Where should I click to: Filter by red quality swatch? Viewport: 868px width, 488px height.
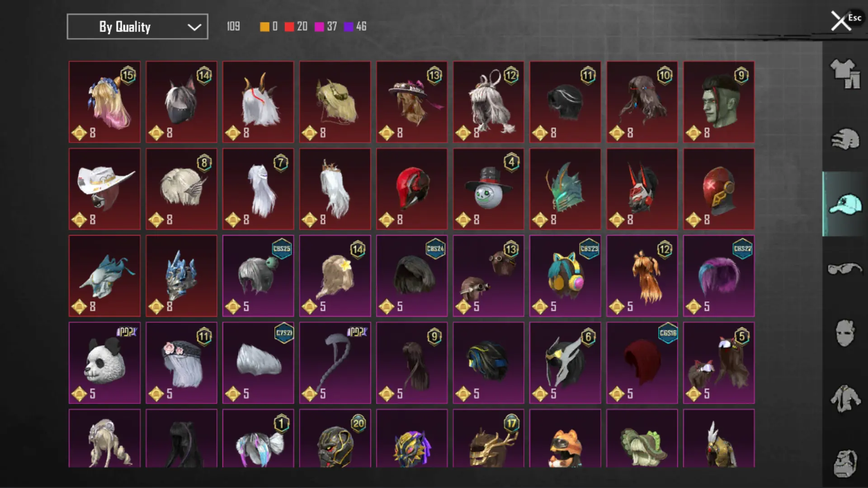[x=289, y=27]
